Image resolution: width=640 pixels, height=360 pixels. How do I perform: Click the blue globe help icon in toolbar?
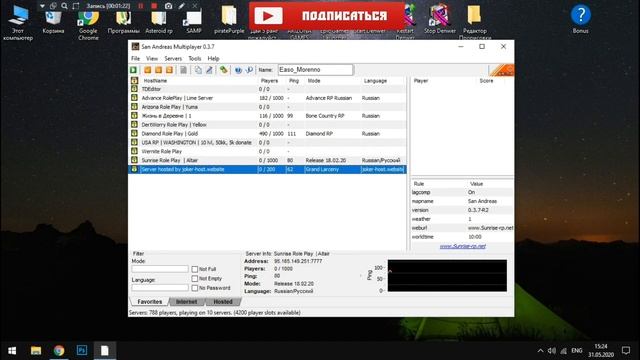pyautogui.click(x=238, y=70)
